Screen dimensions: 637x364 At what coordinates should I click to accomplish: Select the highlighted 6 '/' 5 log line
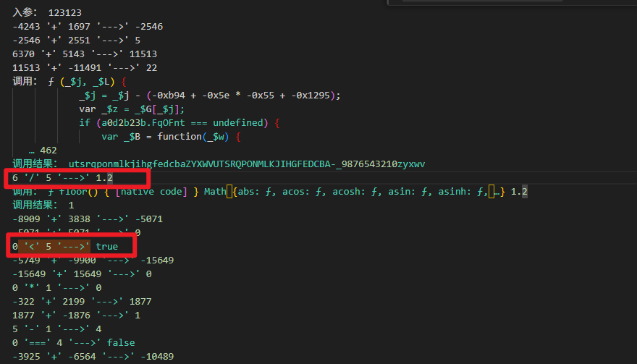[63, 178]
